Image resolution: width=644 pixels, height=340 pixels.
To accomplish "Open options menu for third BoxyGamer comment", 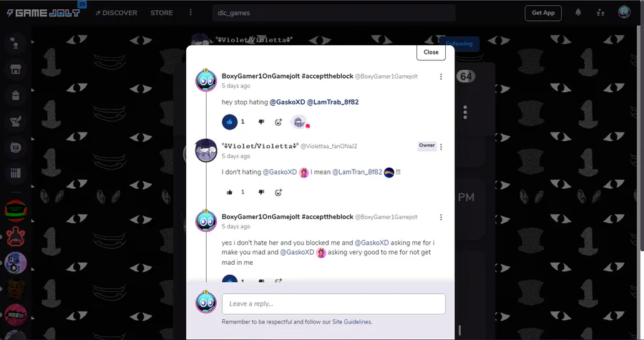I will pos(441,217).
